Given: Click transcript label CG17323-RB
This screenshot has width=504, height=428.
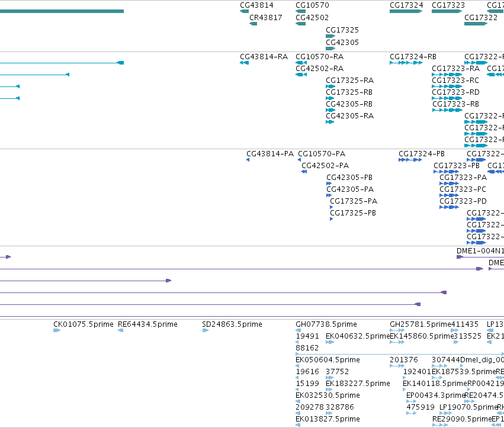Looking at the screenshot, I should coord(456,104).
